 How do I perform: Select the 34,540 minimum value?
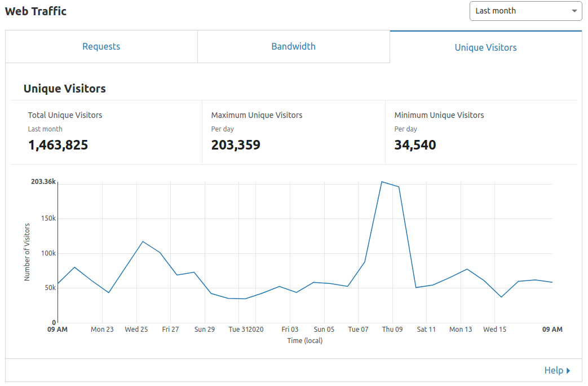415,145
